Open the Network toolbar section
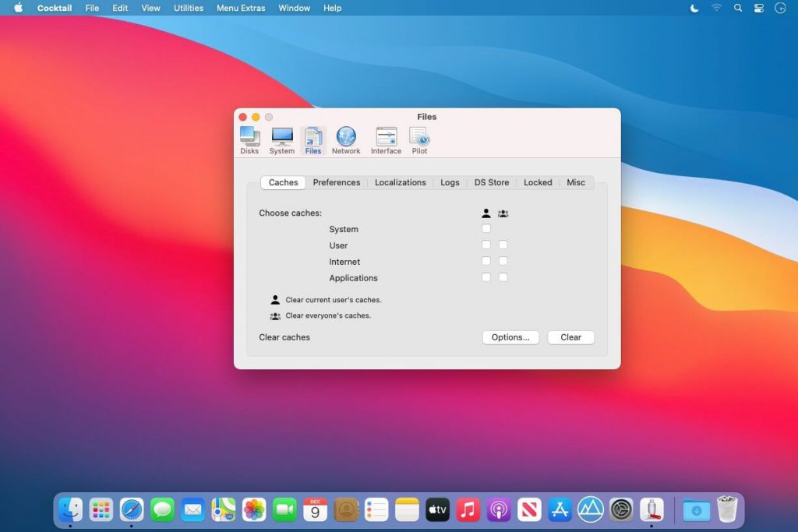Viewport: 798px width, 532px height. point(346,140)
